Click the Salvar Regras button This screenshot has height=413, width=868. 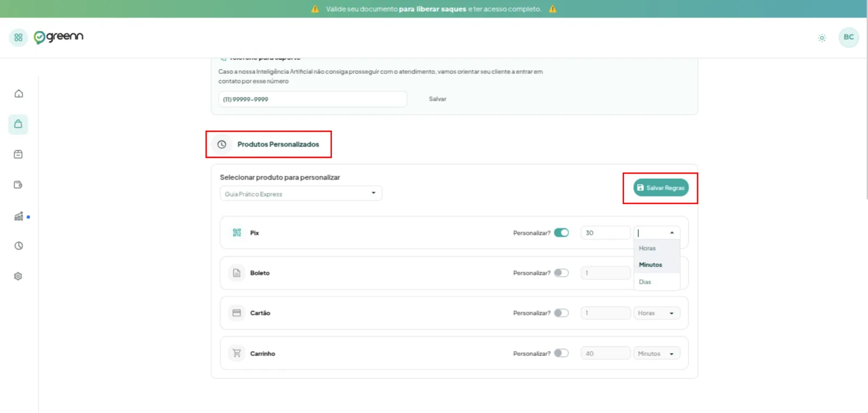tap(661, 188)
